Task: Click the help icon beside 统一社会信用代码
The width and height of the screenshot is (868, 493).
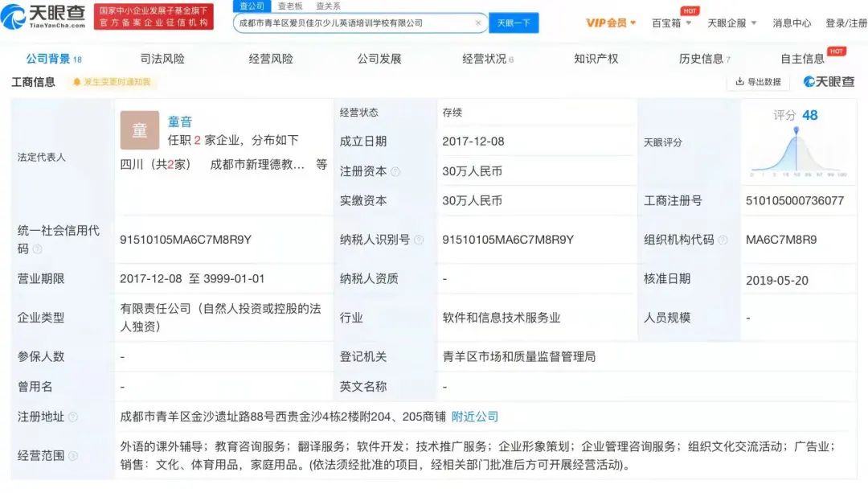Action: click(x=39, y=249)
